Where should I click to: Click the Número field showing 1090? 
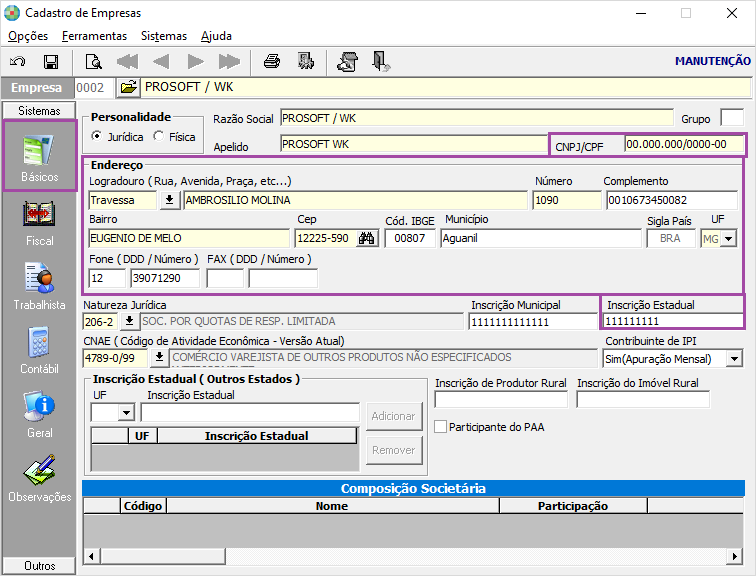(567, 200)
